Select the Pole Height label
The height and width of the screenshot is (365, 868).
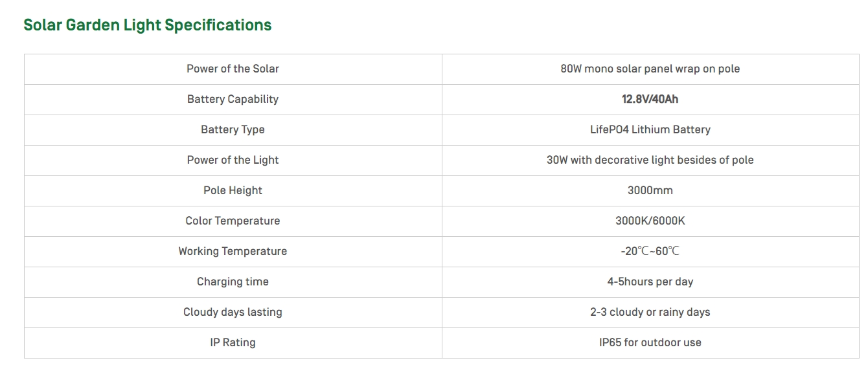233,190
